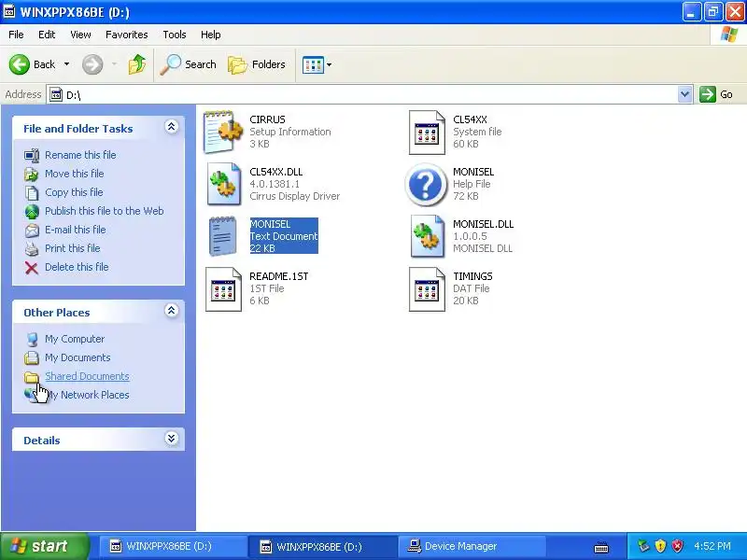Open the File menu

(x=16, y=35)
